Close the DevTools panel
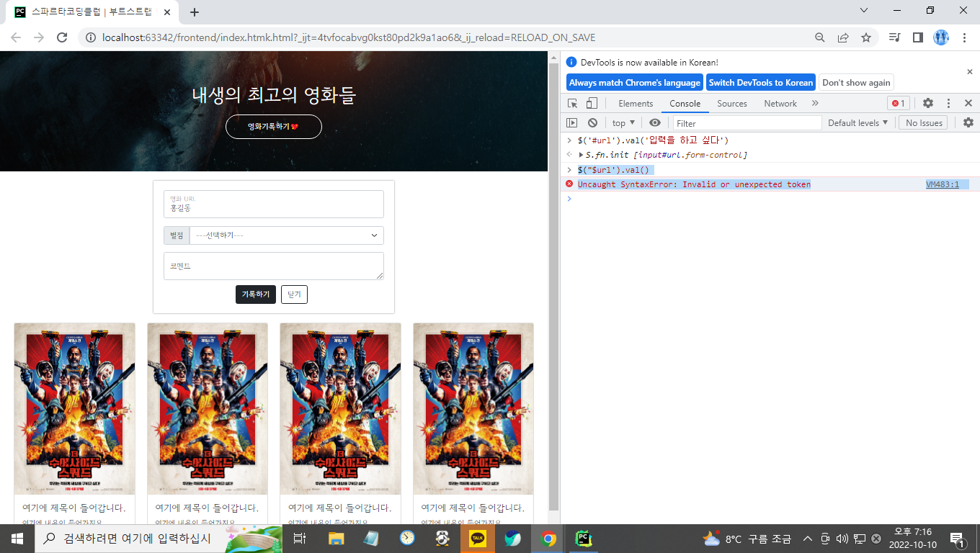The image size is (980, 553). 968,104
